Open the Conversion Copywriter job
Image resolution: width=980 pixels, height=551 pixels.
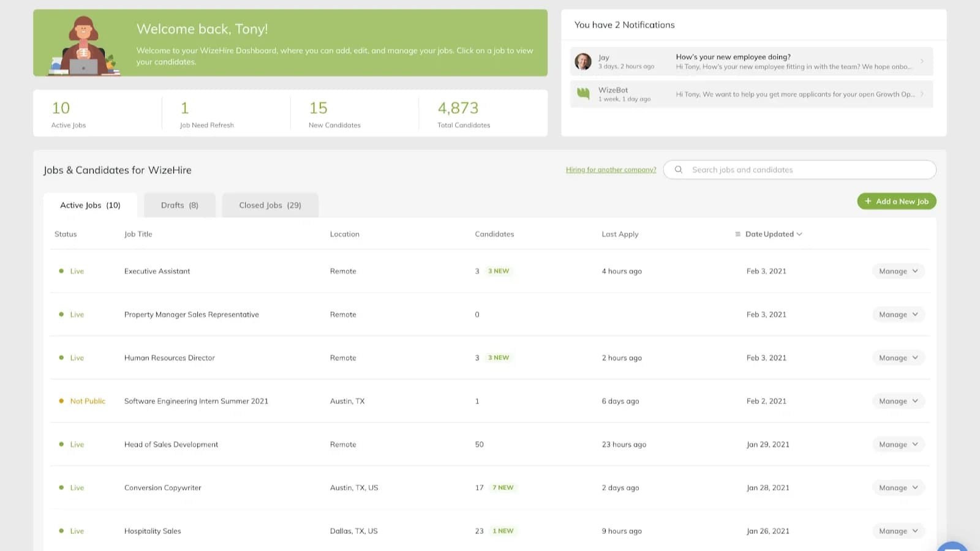162,488
